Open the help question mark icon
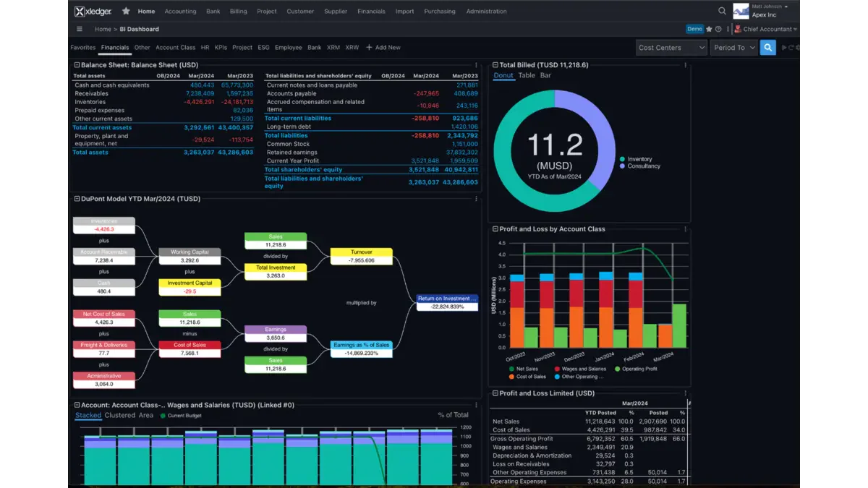 pyautogui.click(x=718, y=30)
